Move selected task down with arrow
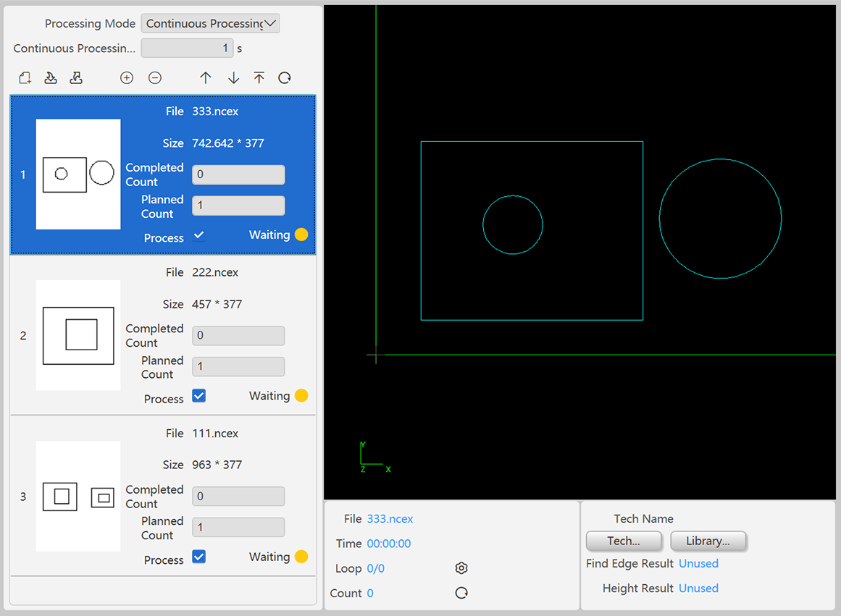The height and width of the screenshot is (616, 841). pos(233,78)
